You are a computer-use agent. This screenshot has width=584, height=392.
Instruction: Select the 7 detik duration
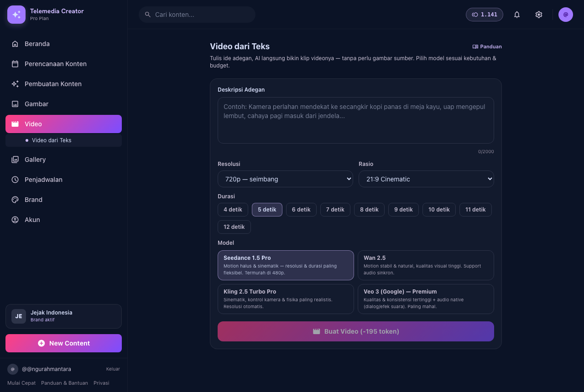coord(335,210)
